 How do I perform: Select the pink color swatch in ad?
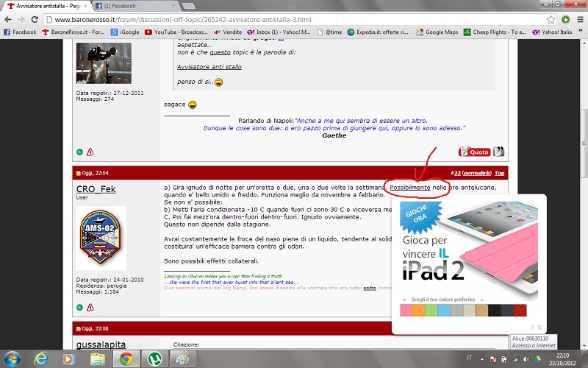pos(406,311)
